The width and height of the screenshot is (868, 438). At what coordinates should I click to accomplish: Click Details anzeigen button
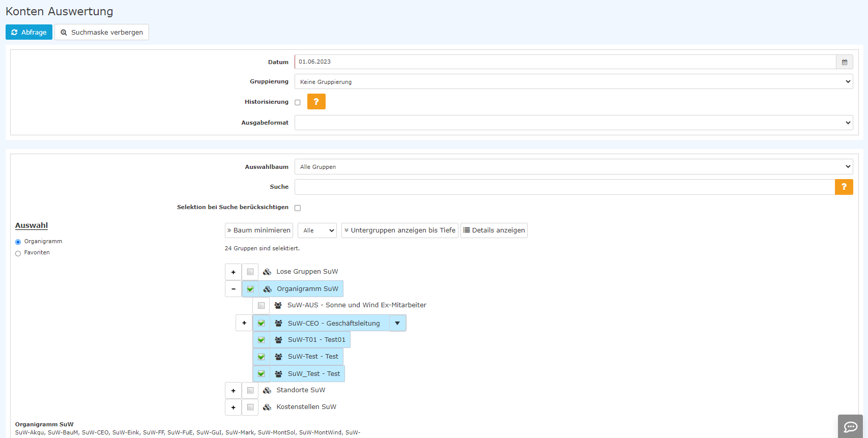pos(494,230)
